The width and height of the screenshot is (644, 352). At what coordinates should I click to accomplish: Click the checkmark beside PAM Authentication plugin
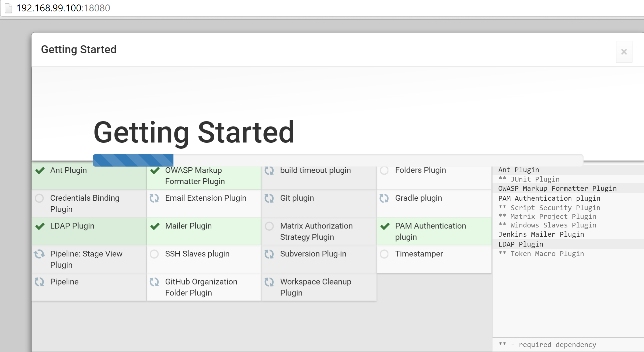coord(385,226)
